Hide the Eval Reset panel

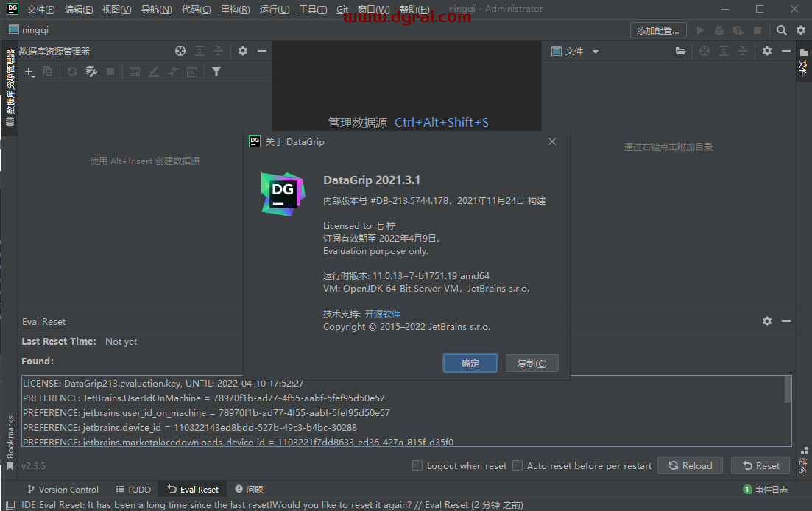786,321
